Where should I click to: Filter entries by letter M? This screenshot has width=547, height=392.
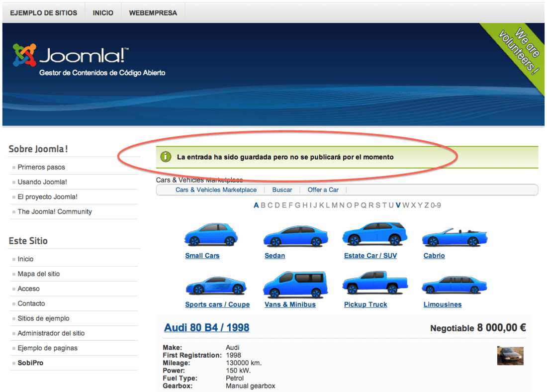(335, 205)
